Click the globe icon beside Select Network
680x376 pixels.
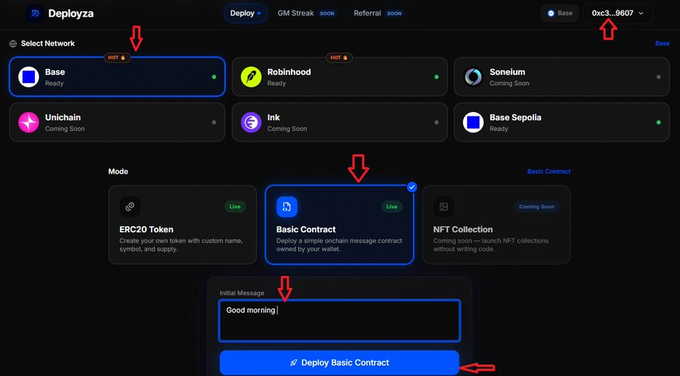(13, 43)
